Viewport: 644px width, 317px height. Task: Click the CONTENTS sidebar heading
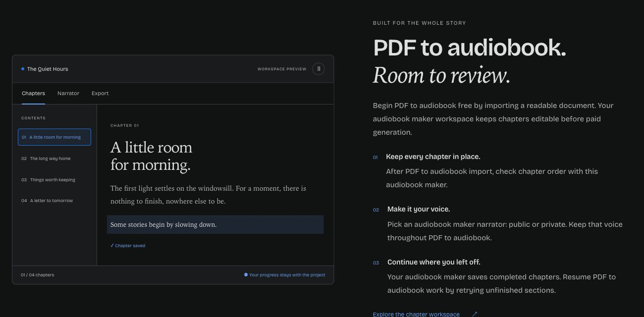pyautogui.click(x=33, y=118)
